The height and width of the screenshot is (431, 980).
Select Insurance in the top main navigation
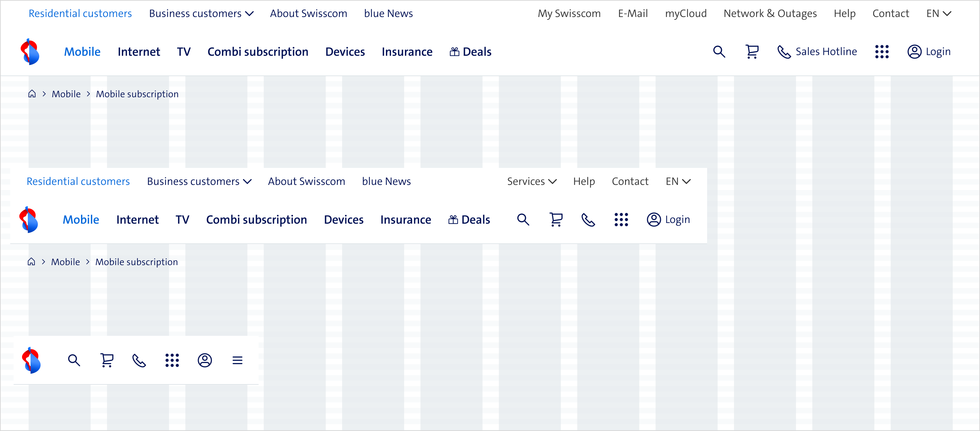407,52
